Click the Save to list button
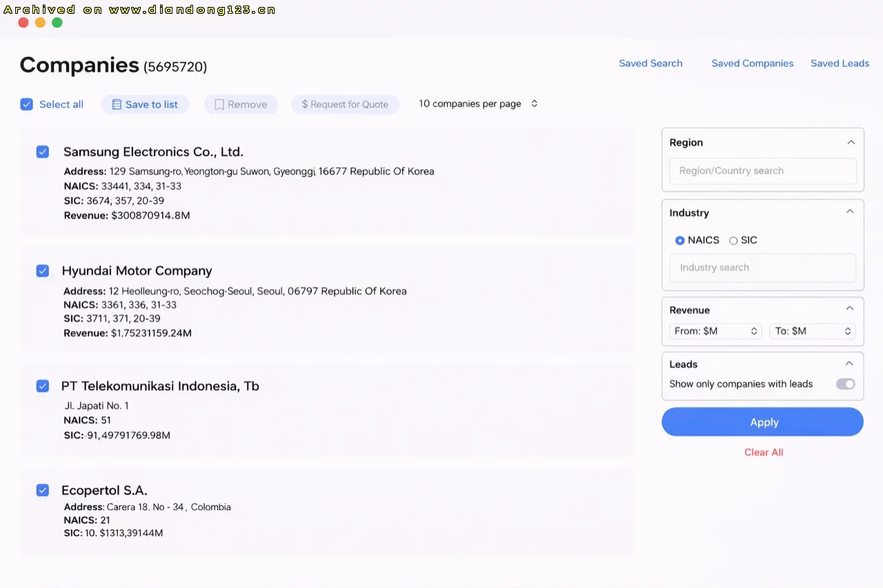 point(145,105)
